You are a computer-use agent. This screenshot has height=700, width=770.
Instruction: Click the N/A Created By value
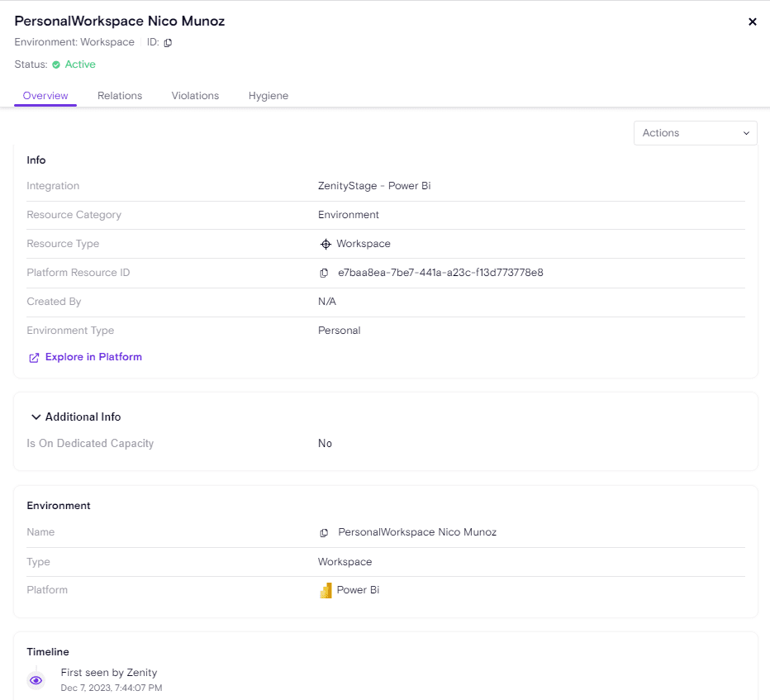click(327, 302)
